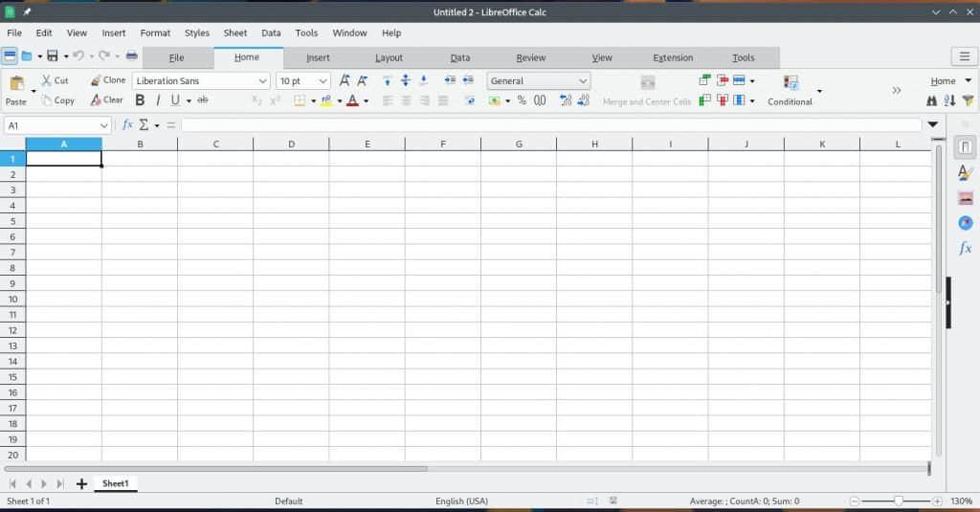Click the Paste icon

16,85
